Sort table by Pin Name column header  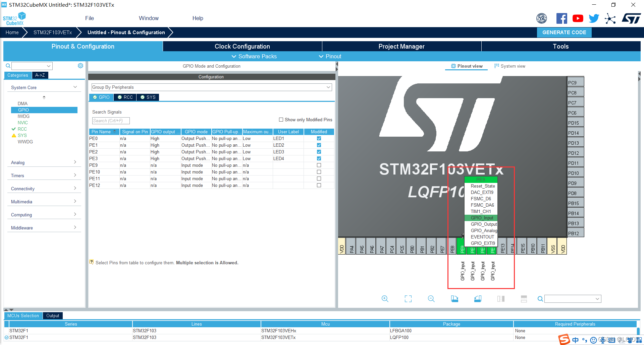pos(104,132)
